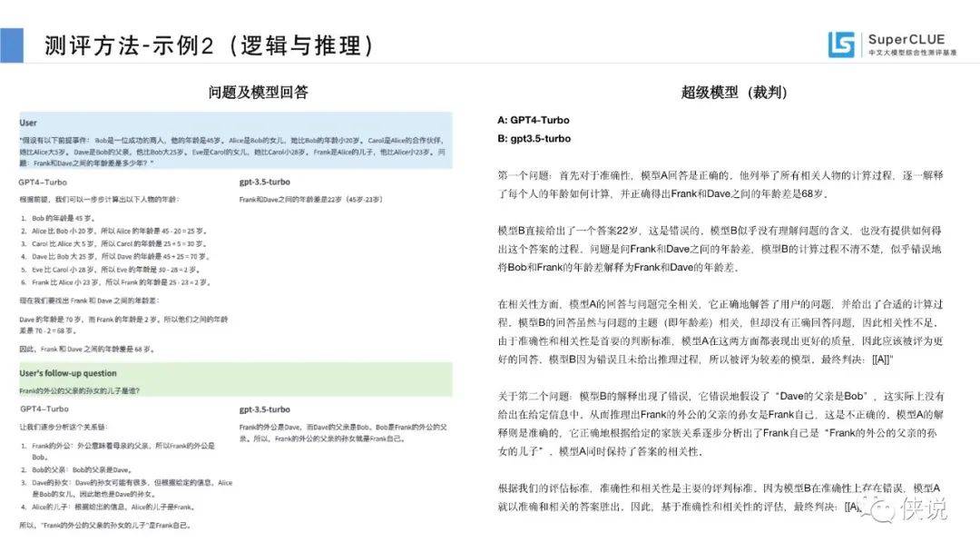Select list item "1. Bob 的年龄是 45 岁"
Image resolution: width=980 pixels, height=552 pixels.
(57, 218)
